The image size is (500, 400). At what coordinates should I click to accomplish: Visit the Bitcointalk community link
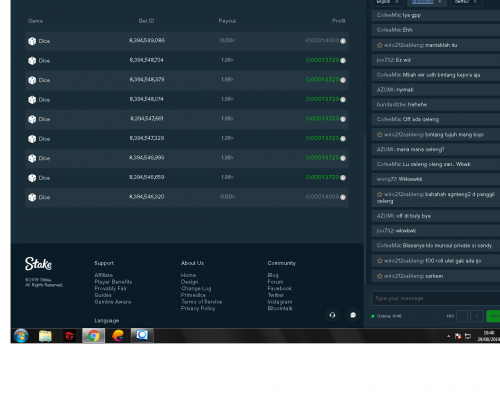pos(280,308)
